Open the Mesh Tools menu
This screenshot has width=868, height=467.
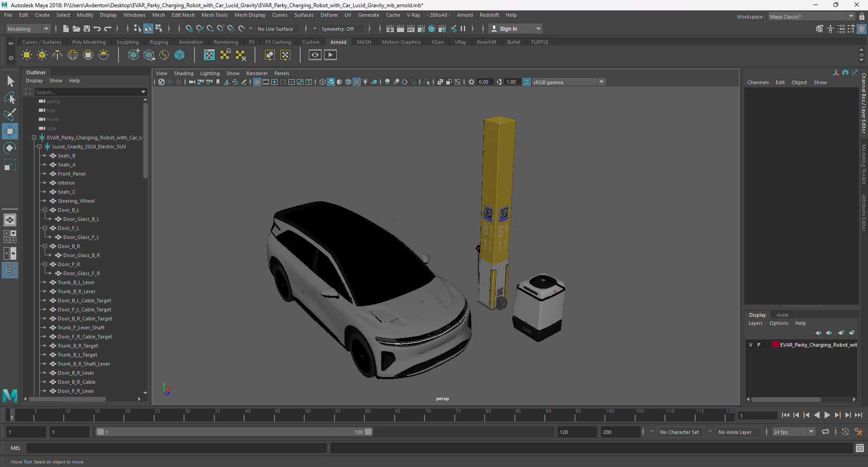[x=214, y=15]
